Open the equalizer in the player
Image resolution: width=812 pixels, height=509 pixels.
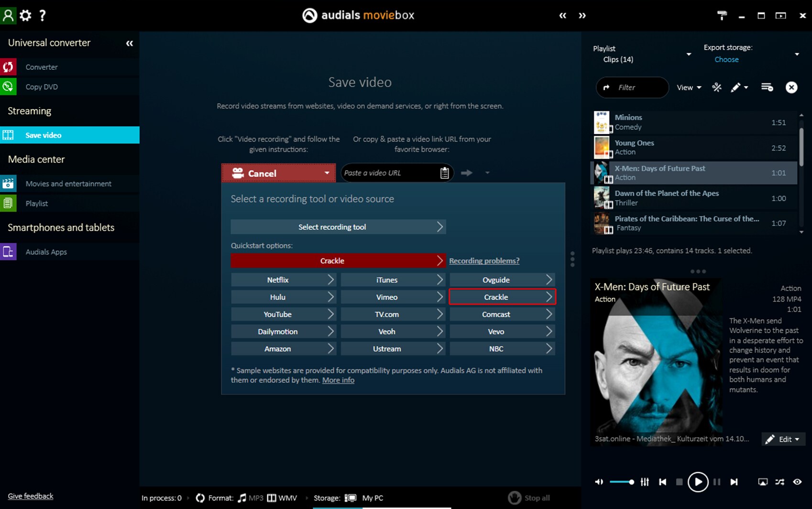click(x=645, y=482)
